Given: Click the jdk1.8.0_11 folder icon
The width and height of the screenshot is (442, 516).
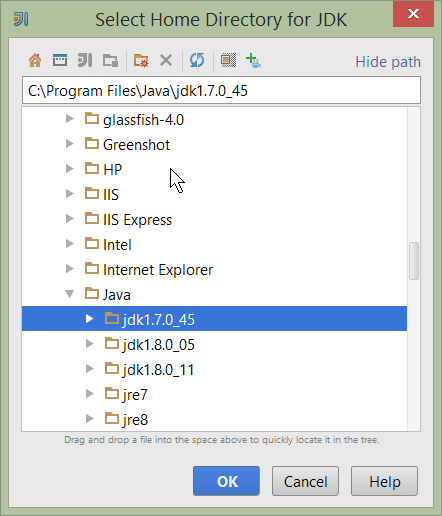Looking at the screenshot, I should 112,368.
